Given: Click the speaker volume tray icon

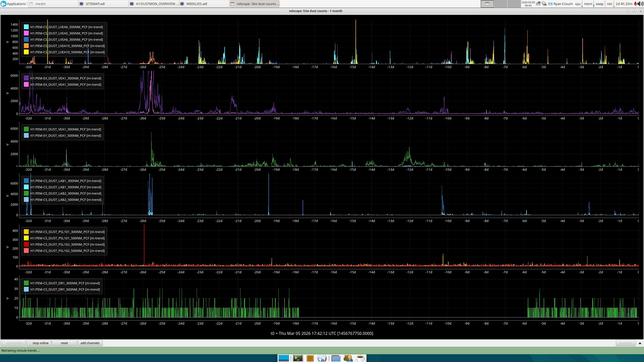Looking at the screenshot, I should (641, 4).
